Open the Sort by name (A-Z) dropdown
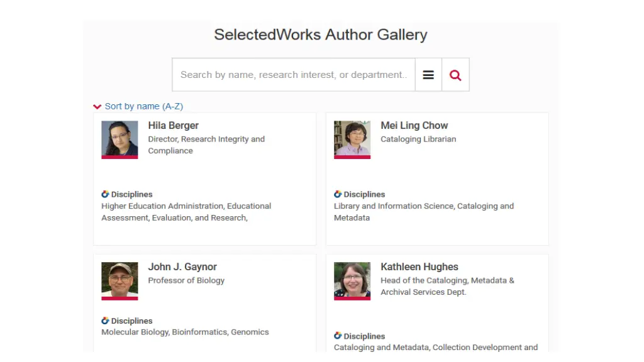 point(144,106)
